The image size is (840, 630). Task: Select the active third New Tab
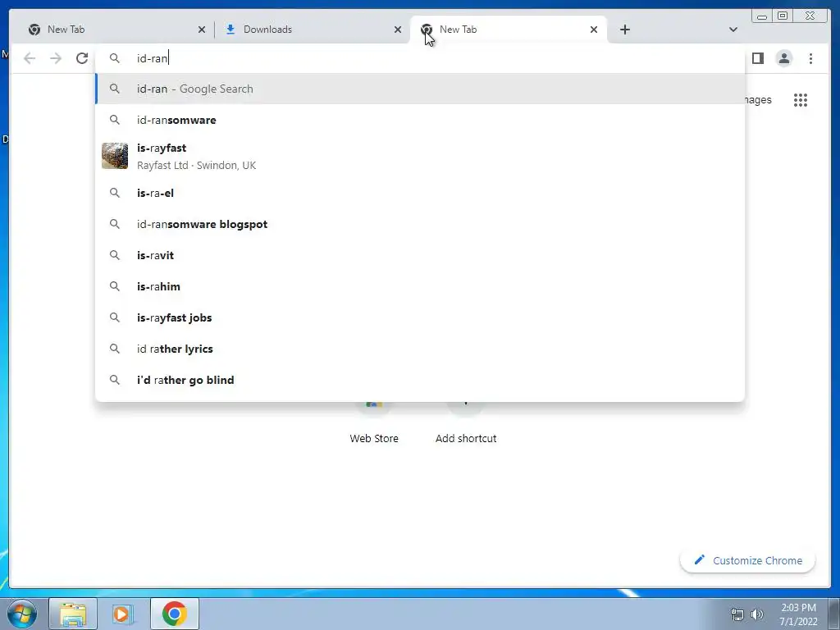508,30
